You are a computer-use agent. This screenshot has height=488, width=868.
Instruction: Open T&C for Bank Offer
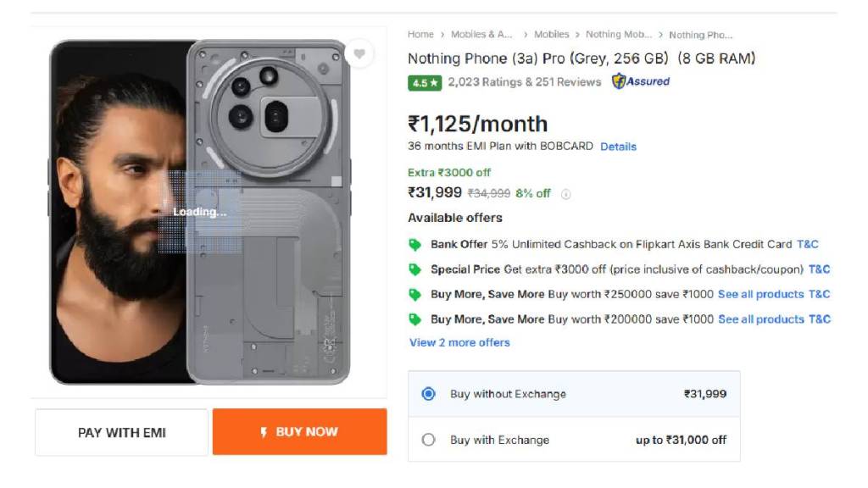click(808, 244)
